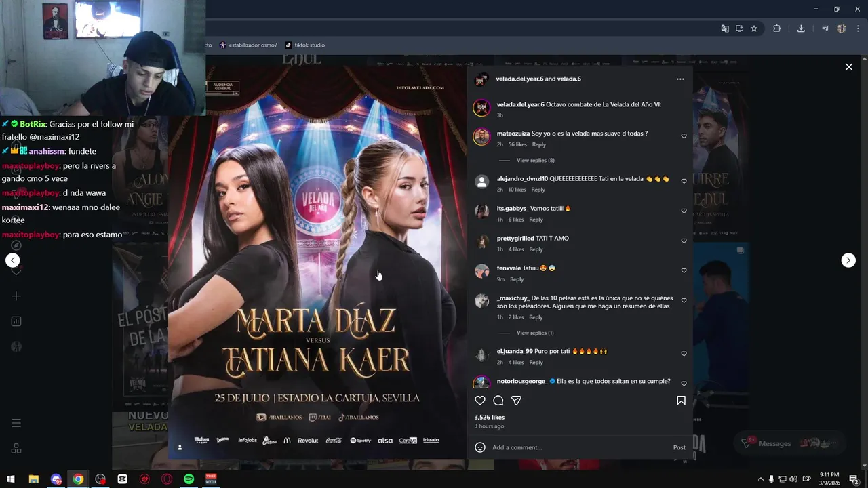Open Instagram sidebar create plus icon

pyautogui.click(x=16, y=296)
